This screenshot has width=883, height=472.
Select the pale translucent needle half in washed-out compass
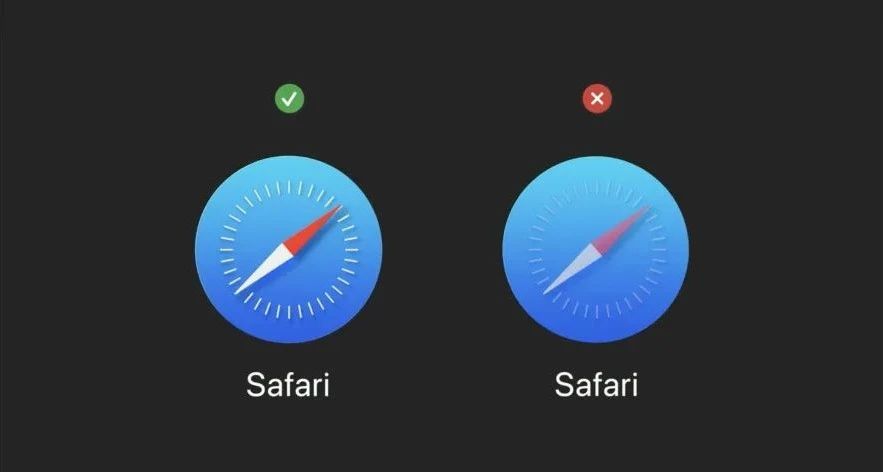pyautogui.click(x=572, y=269)
